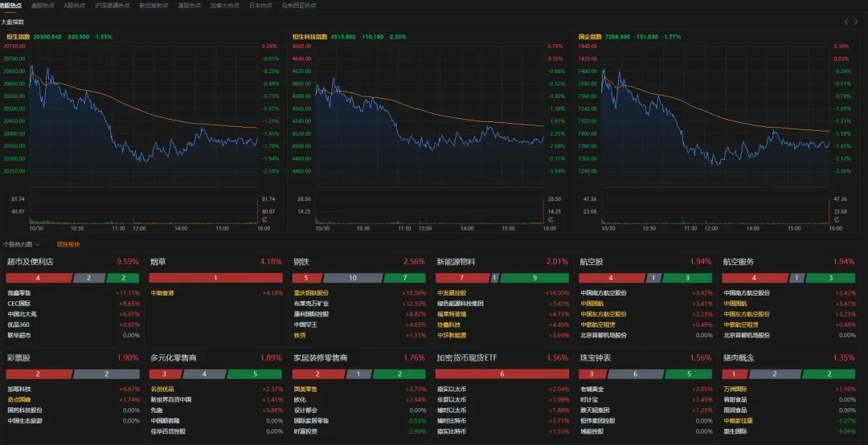Click the 国企指数 index label
This screenshot has width=868, height=445.
tap(589, 37)
